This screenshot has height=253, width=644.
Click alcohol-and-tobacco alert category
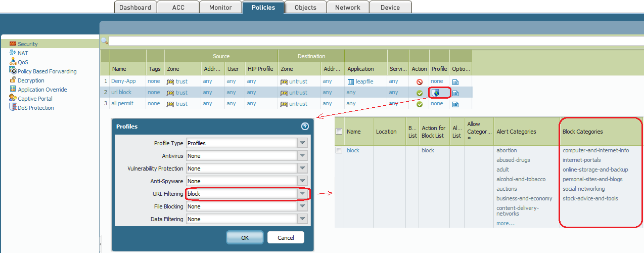(521, 179)
